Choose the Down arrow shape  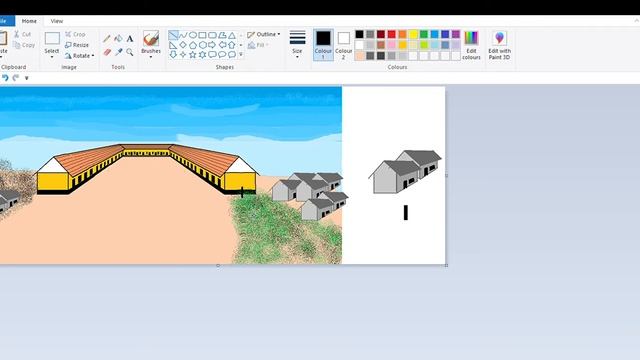(x=173, y=54)
